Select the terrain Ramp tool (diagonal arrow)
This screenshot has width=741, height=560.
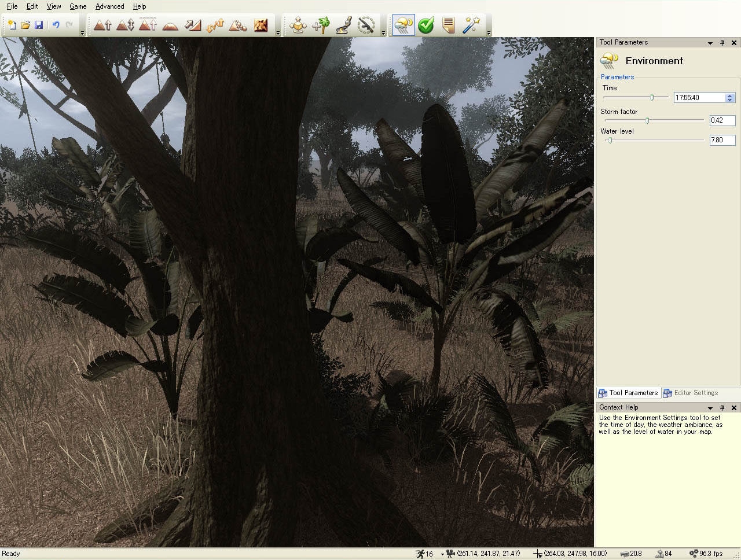[x=193, y=25]
